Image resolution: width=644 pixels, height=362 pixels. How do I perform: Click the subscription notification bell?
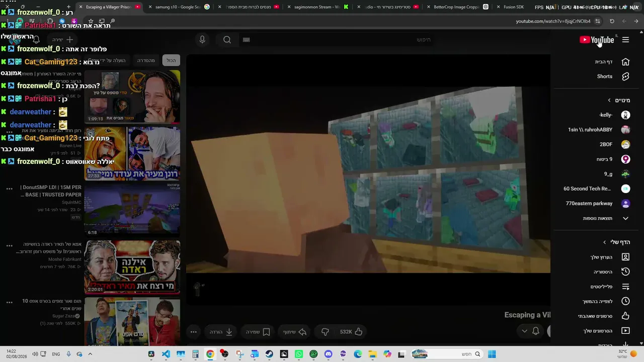point(536,331)
